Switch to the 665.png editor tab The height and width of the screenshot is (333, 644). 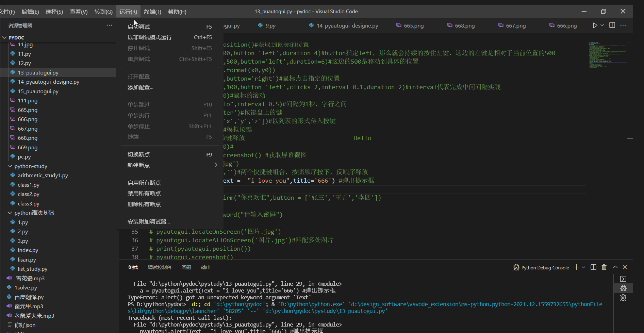[x=414, y=26]
